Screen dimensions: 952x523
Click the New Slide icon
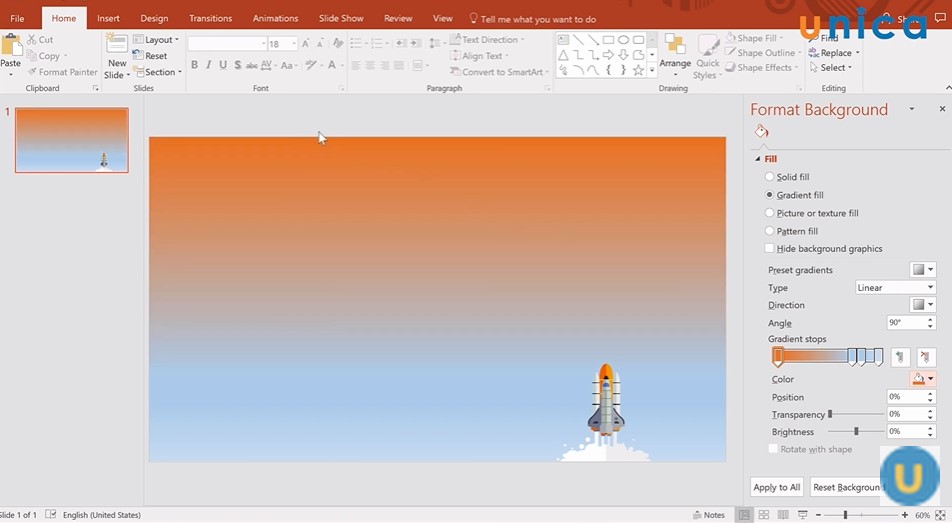pos(117,45)
